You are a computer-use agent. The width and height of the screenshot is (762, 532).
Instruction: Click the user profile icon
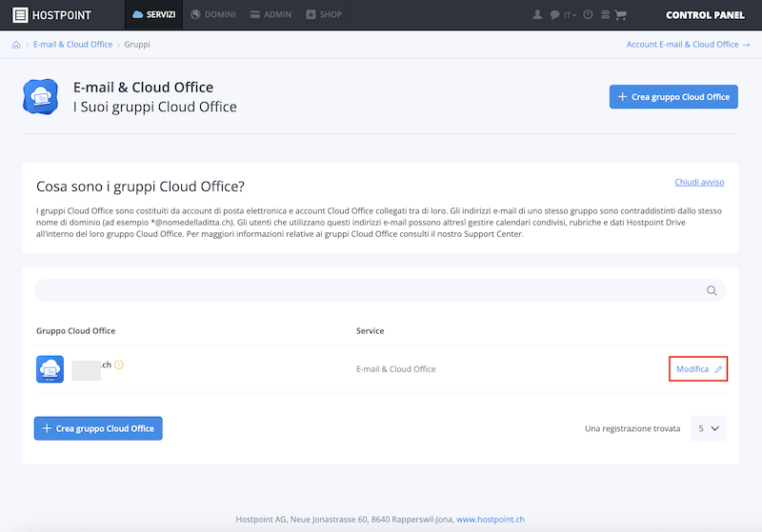click(x=537, y=14)
